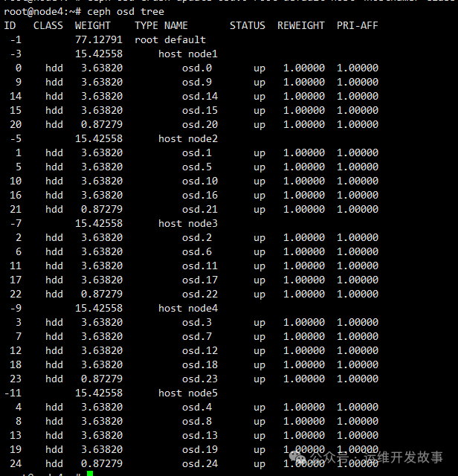Click 'hdd' class in the osd.6 row

(54, 251)
